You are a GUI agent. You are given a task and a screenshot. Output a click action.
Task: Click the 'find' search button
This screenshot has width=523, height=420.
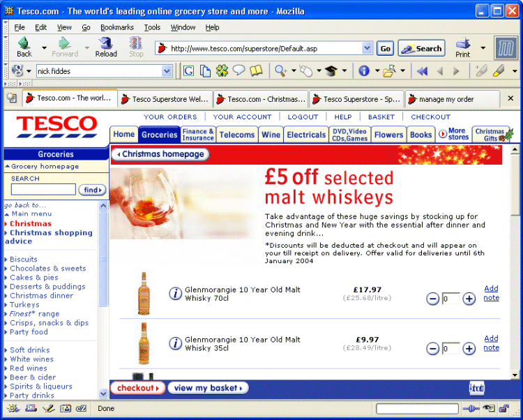point(92,190)
